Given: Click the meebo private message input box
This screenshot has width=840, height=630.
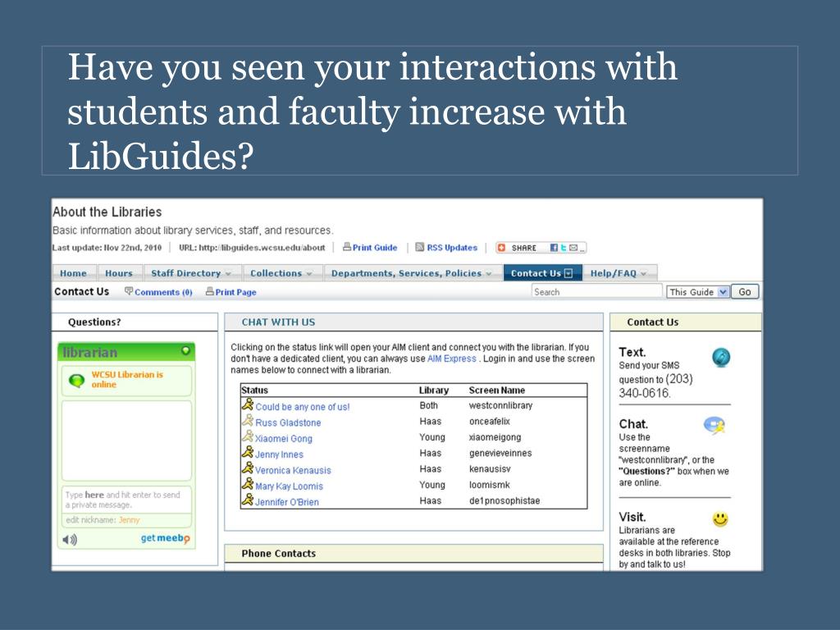Looking at the screenshot, I should tap(126, 500).
